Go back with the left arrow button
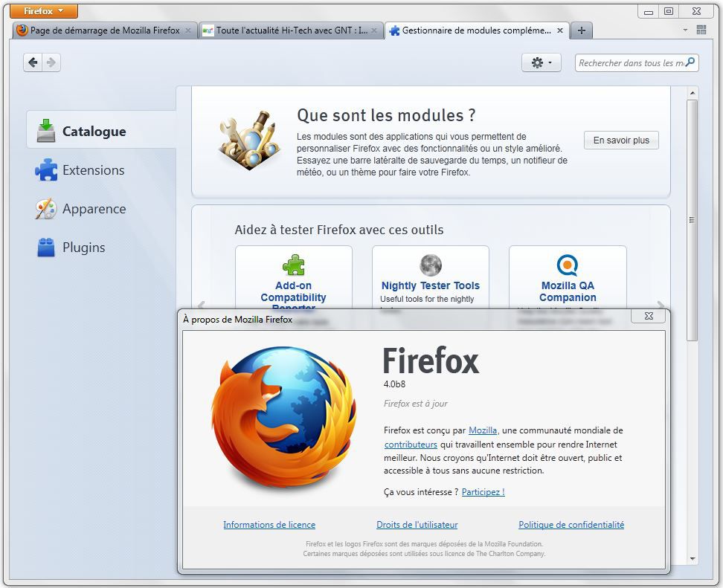Image resolution: width=723 pixels, height=588 pixels. [33, 62]
